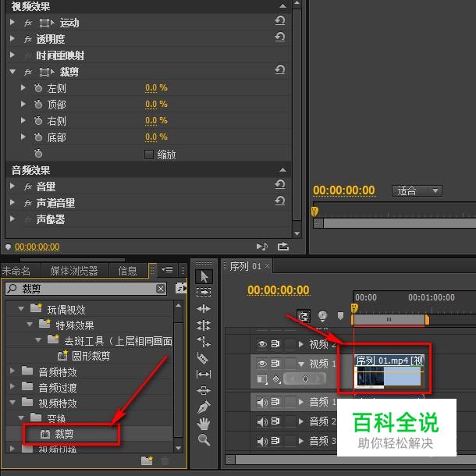Toggle animation stopwatch for 右侧
Image resolution: width=476 pixels, height=476 pixels.
[x=38, y=121]
